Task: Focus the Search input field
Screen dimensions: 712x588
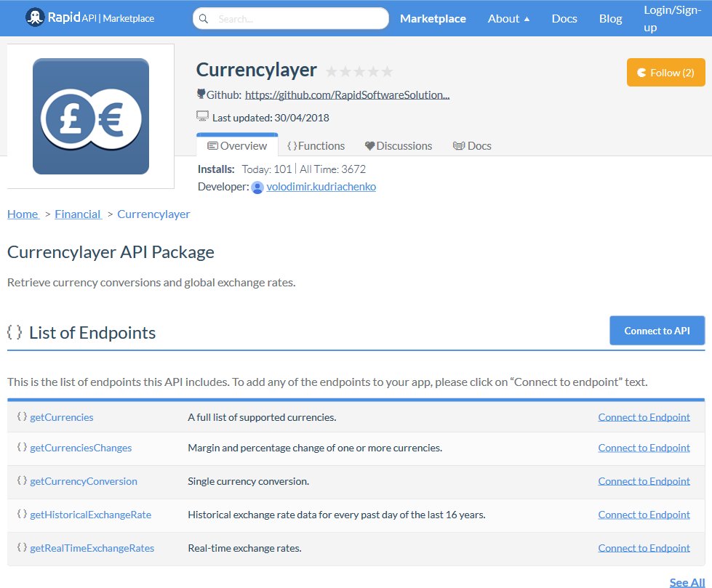Action: [291, 19]
